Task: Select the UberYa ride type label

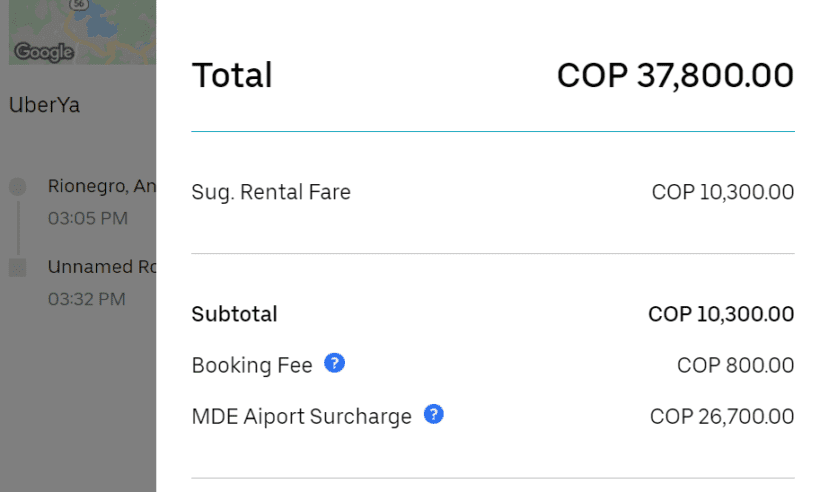Action: pyautogui.click(x=43, y=104)
